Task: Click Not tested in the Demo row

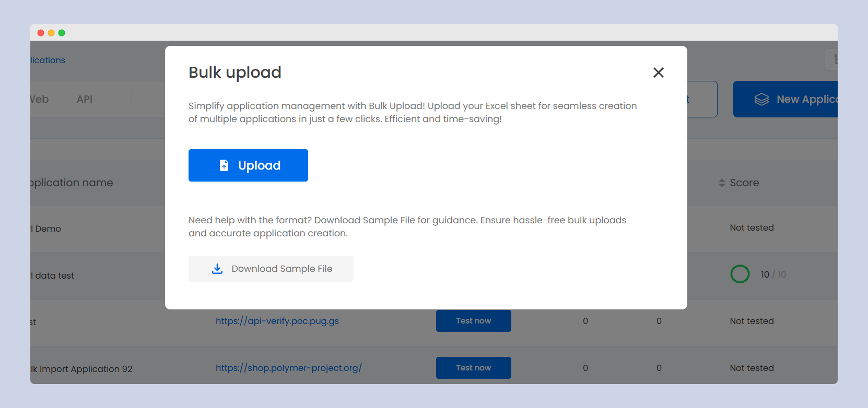Action: coord(752,227)
